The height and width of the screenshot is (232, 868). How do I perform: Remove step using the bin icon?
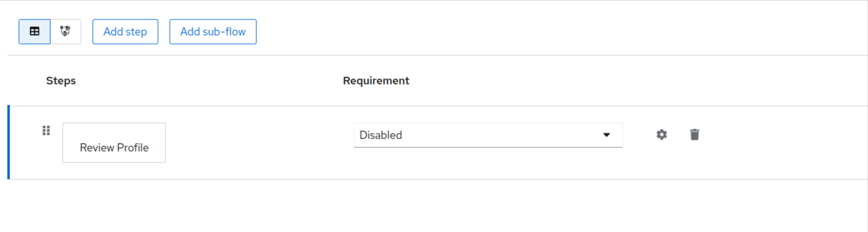(x=695, y=134)
